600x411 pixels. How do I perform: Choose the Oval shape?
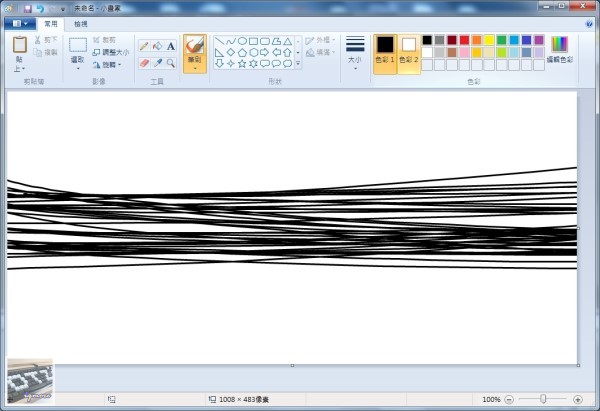[x=242, y=41]
